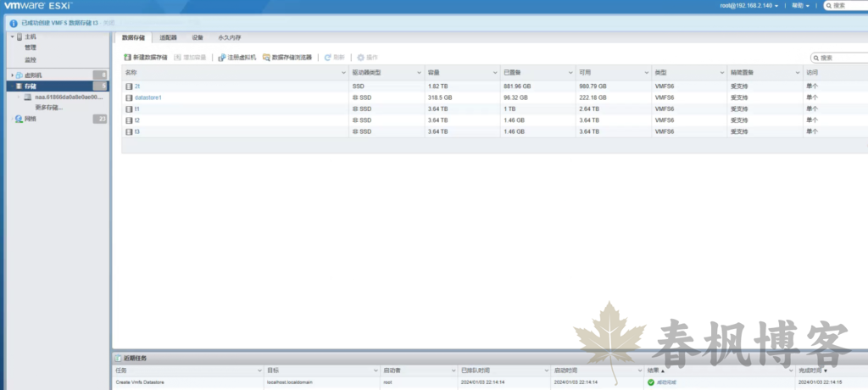868x390 pixels.
Task: Click the 318.5 GB capacity cell
Action: click(x=440, y=97)
